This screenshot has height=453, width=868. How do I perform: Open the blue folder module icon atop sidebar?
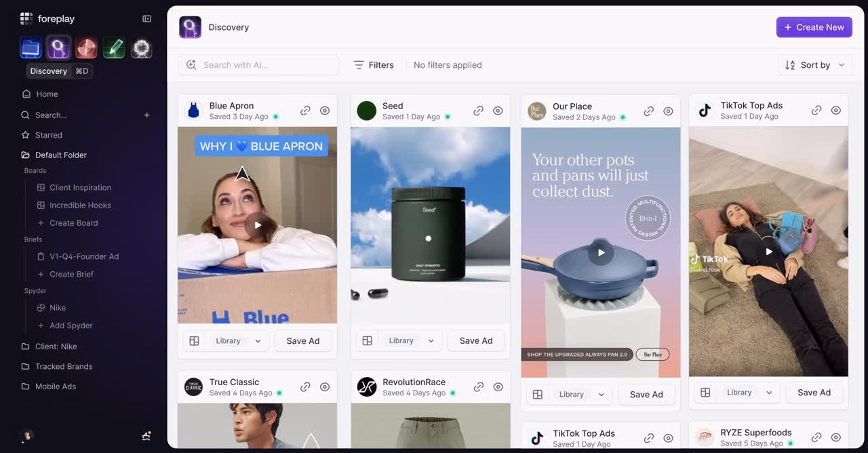31,47
